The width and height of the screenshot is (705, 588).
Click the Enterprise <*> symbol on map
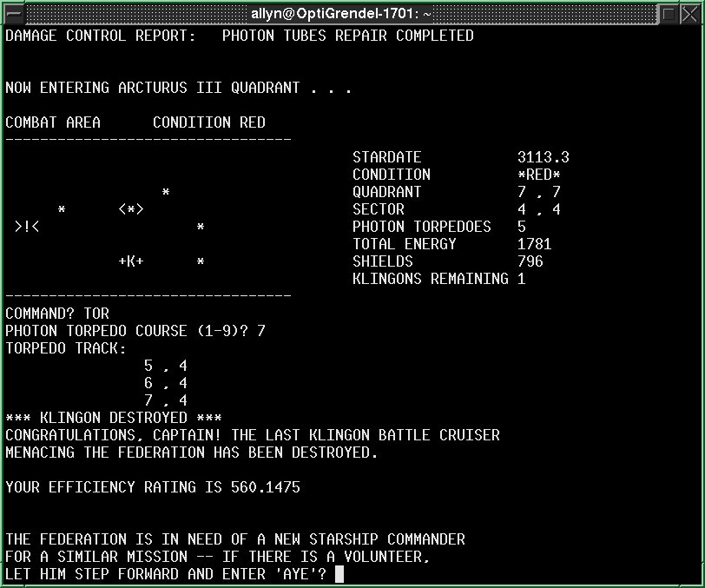pos(131,209)
